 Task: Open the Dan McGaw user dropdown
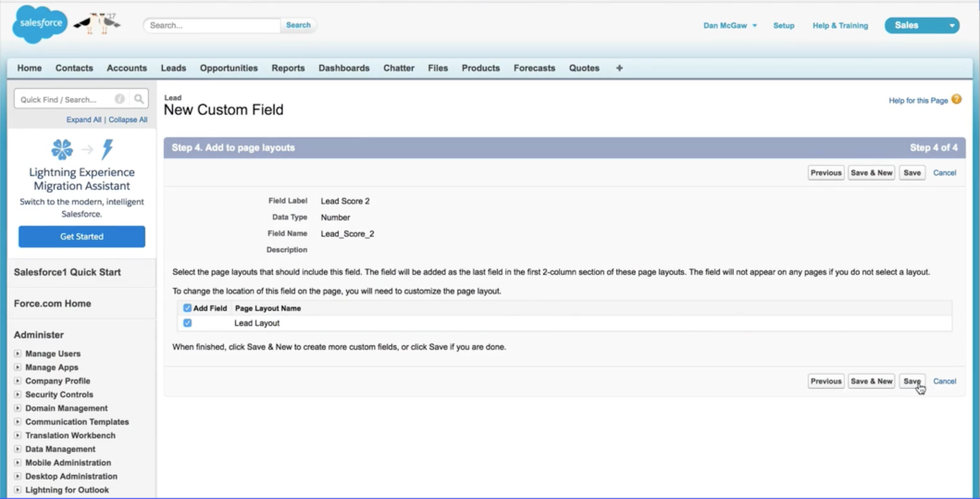(x=729, y=26)
